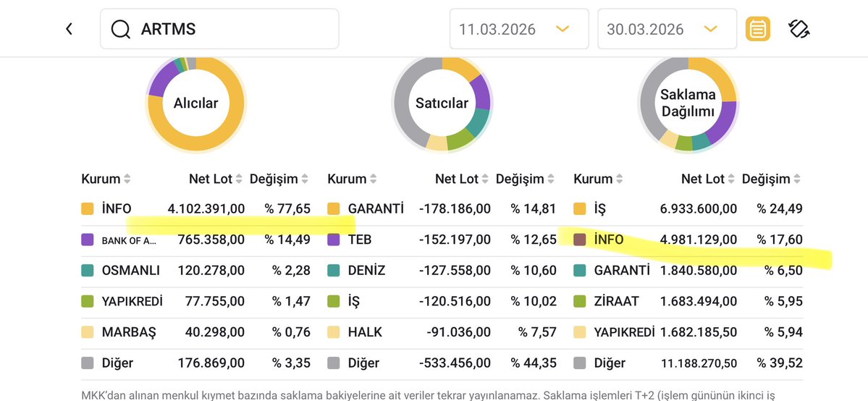
Task: Sort custody table by Kurum
Action: coord(599,179)
